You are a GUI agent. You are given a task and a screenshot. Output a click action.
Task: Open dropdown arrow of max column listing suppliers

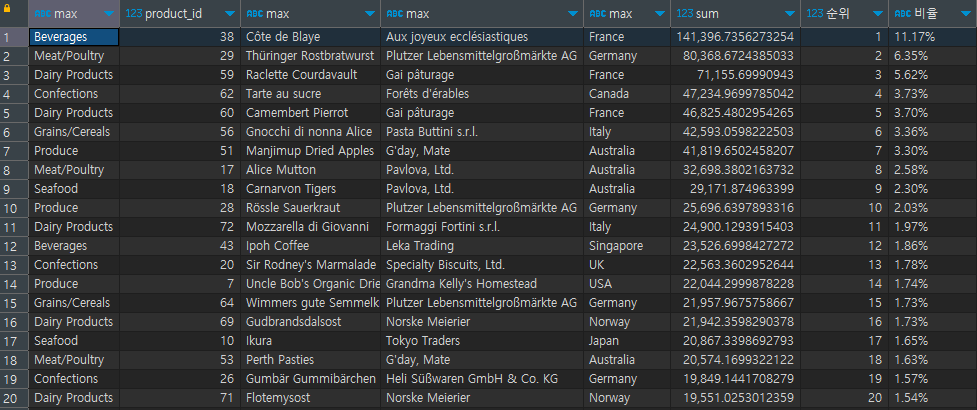[573, 14]
